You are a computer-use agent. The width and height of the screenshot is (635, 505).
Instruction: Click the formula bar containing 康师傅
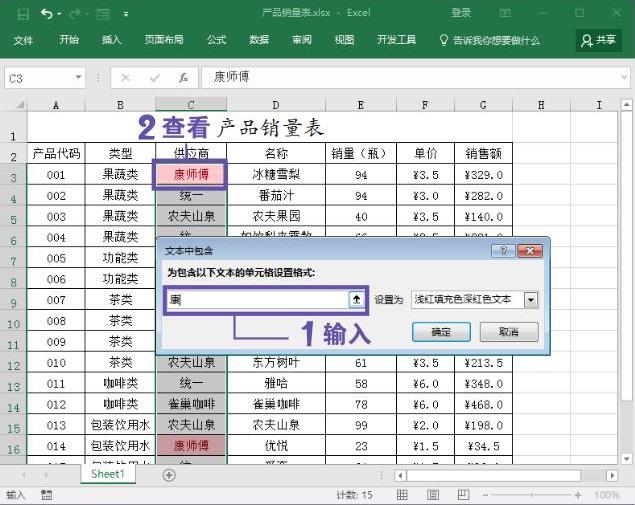tap(409, 77)
